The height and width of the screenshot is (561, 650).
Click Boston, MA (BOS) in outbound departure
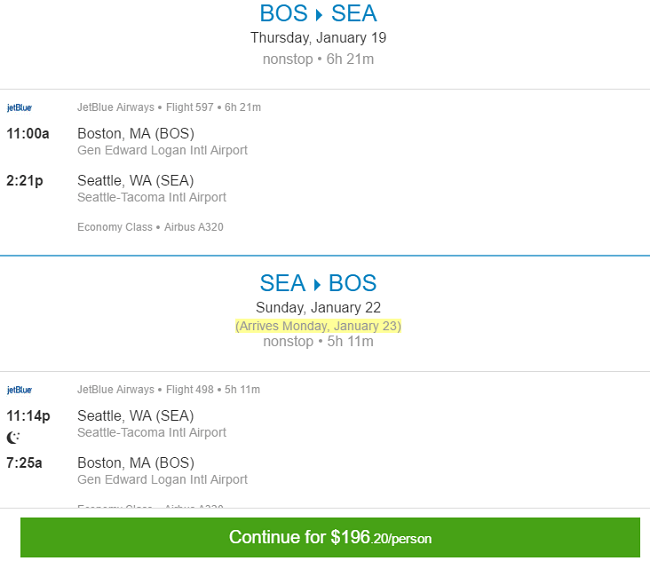(x=136, y=134)
